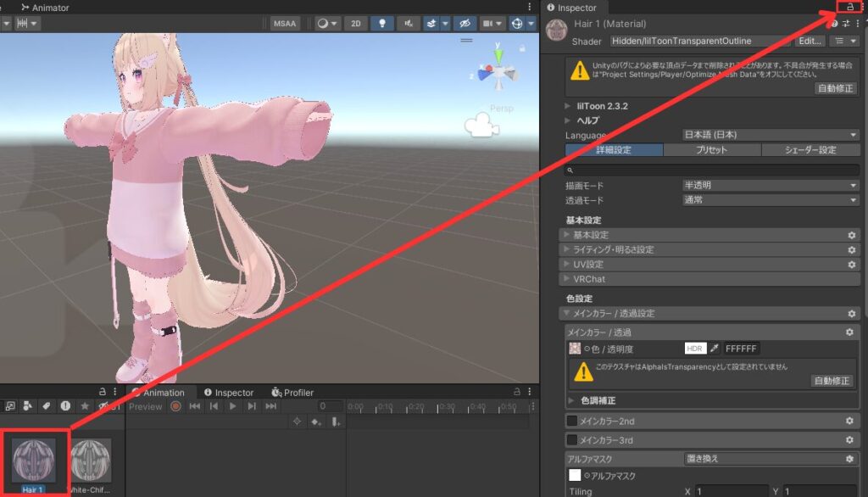Click the add keyframe icon
The width and height of the screenshot is (868, 497).
click(316, 422)
